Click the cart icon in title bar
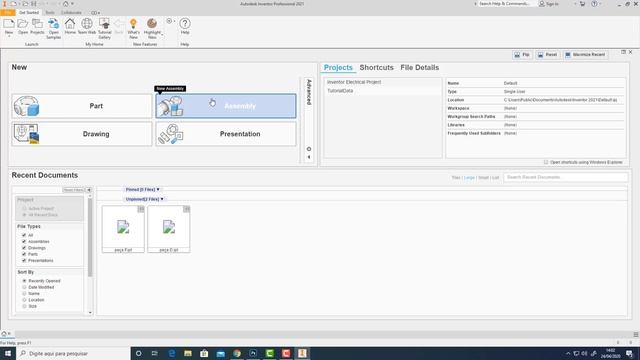Image resolution: width=640 pixels, height=360 pixels. click(582, 4)
